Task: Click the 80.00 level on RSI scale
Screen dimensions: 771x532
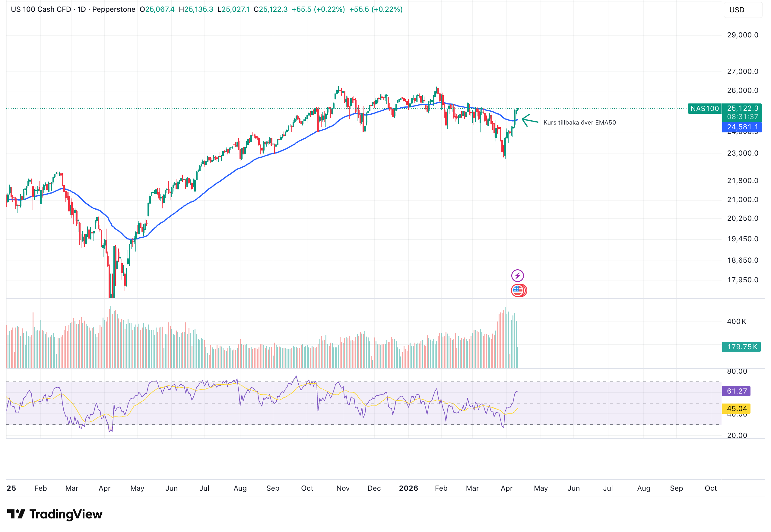Action: (x=737, y=371)
